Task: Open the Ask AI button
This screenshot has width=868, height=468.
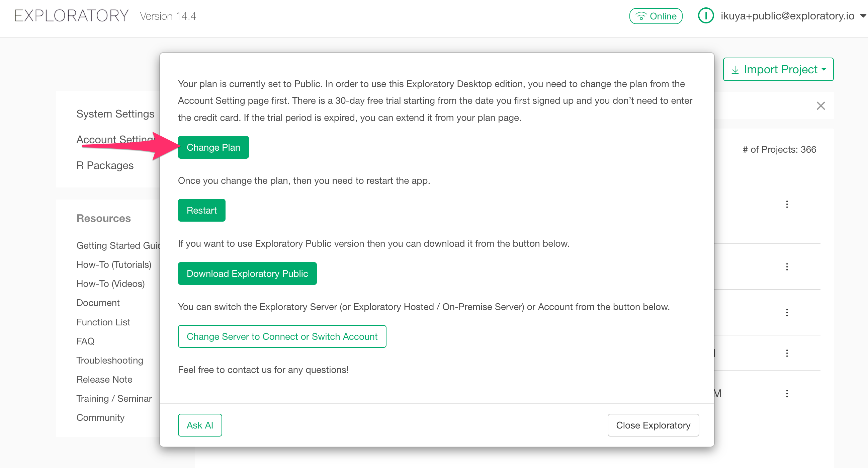Action: 200,425
